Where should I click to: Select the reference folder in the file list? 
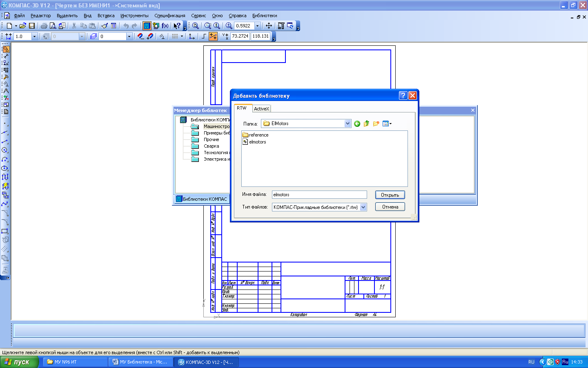(x=256, y=135)
